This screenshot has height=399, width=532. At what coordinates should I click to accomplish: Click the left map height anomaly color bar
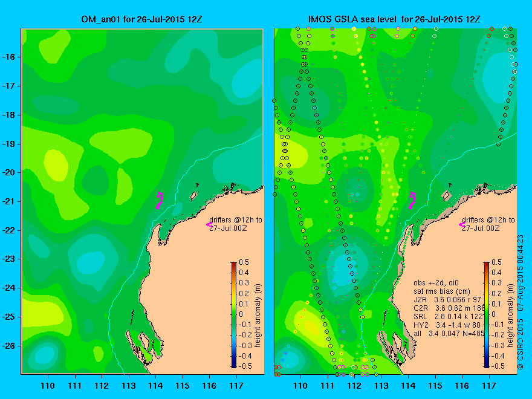234,314
